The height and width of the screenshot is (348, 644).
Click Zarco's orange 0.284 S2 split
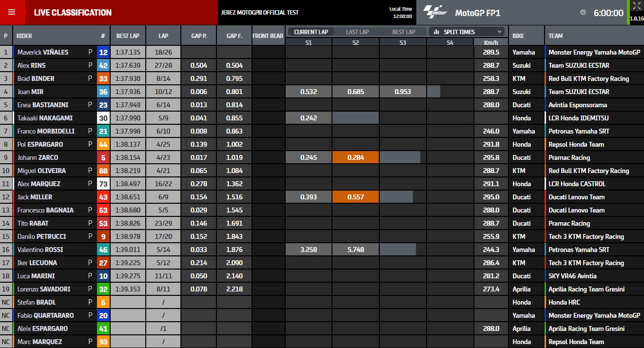(355, 157)
